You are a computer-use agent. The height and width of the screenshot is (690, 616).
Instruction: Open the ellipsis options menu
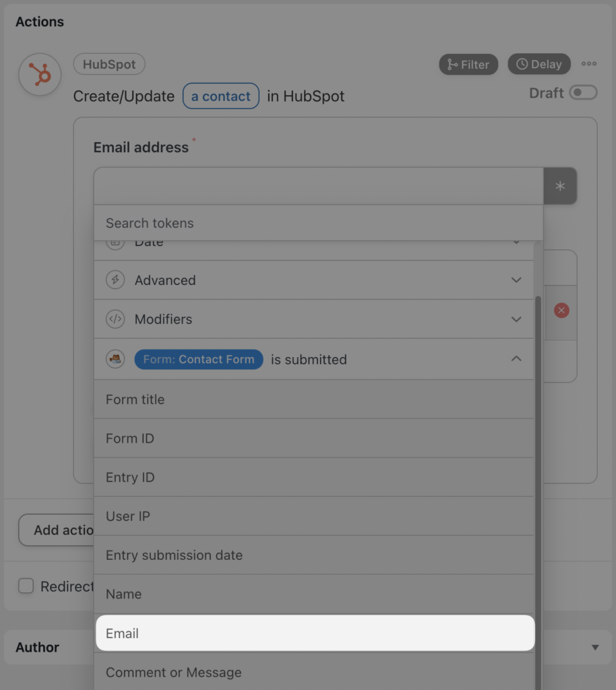coord(589,64)
